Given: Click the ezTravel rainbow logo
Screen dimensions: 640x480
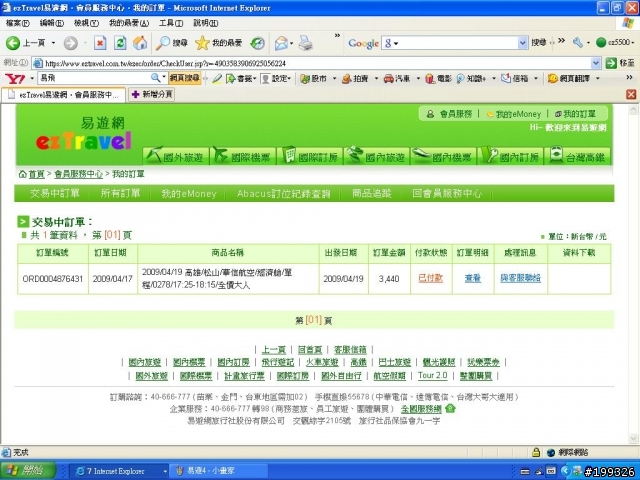Looking at the screenshot, I should point(84,141).
